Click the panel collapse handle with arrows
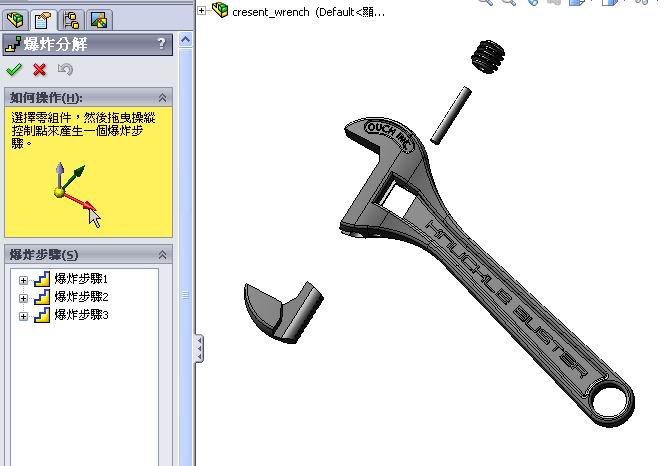Image resolution: width=666 pixels, height=466 pixels. pyautogui.click(x=199, y=348)
